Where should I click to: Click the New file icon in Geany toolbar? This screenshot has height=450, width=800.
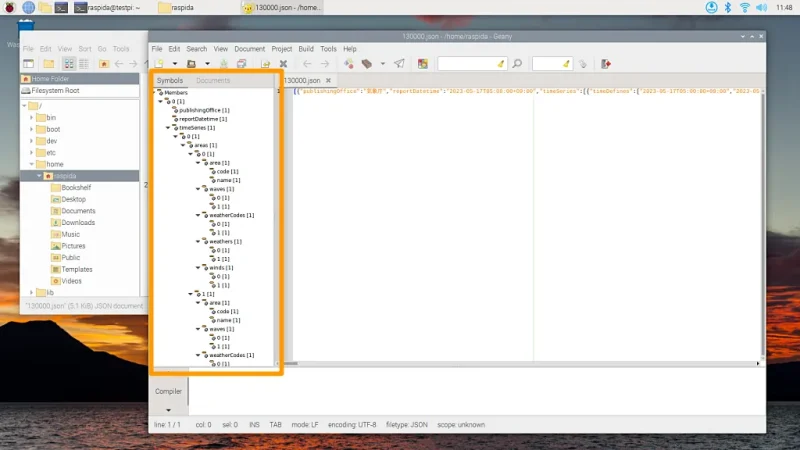tap(160, 64)
